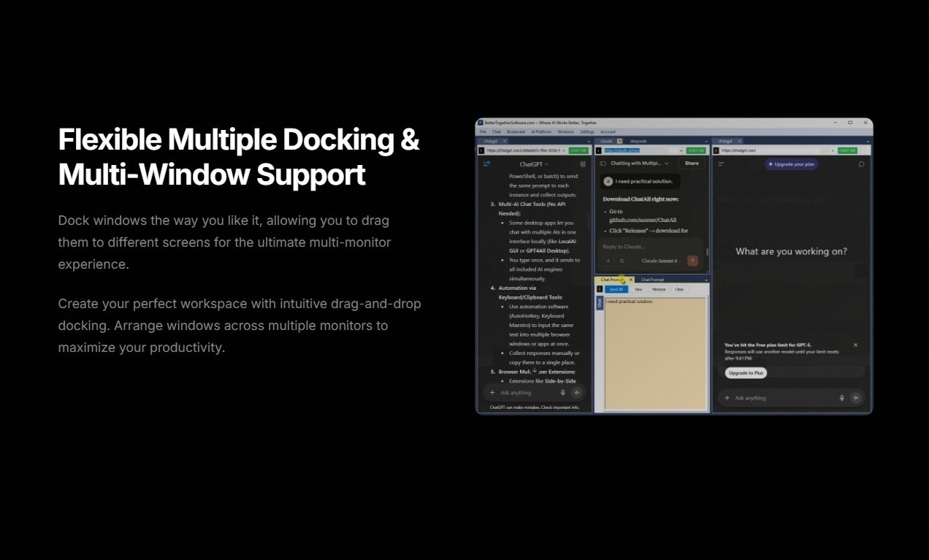Click the right ChatGPT panel's microphone icon
929x560 pixels.
(842, 398)
